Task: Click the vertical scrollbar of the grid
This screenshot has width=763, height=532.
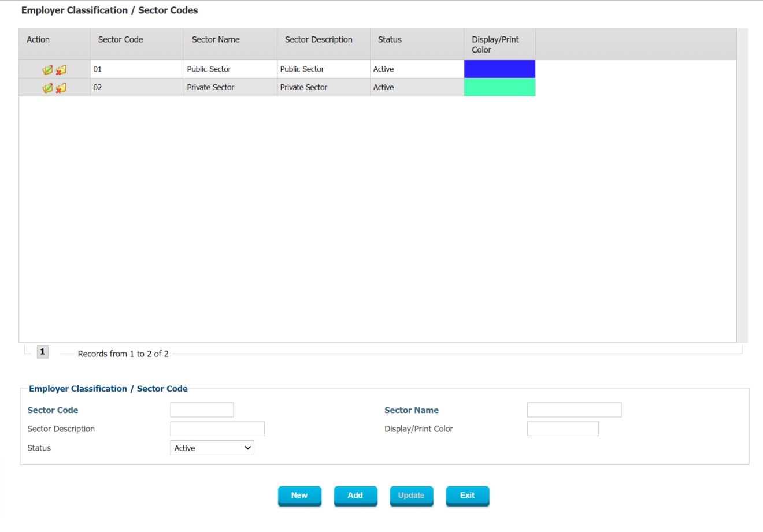Action: tap(742, 185)
